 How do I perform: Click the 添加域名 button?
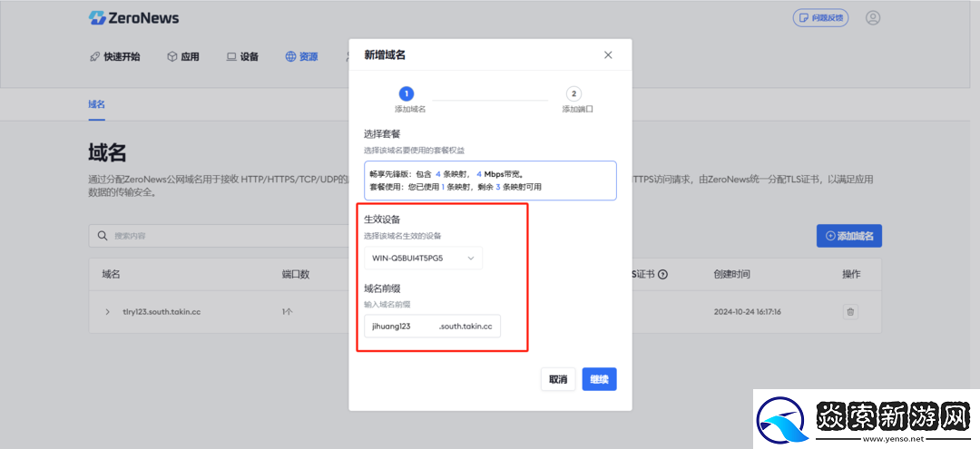(x=848, y=236)
